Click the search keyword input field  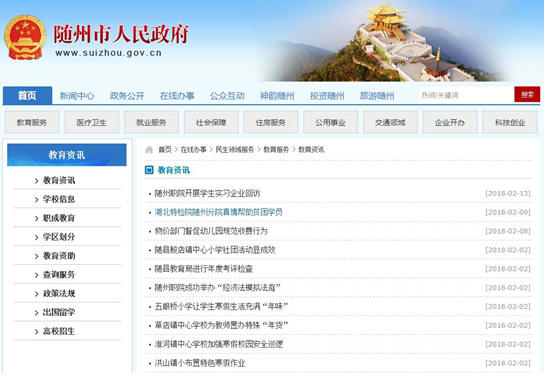point(466,95)
